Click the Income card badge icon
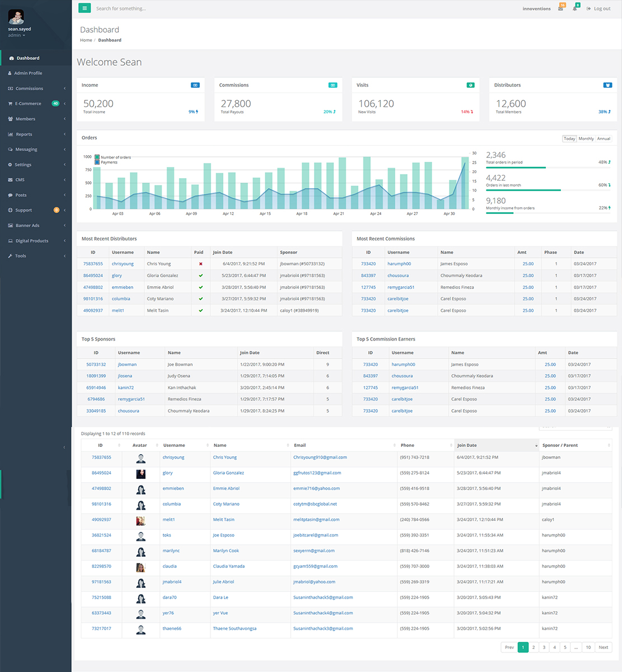 coord(195,85)
